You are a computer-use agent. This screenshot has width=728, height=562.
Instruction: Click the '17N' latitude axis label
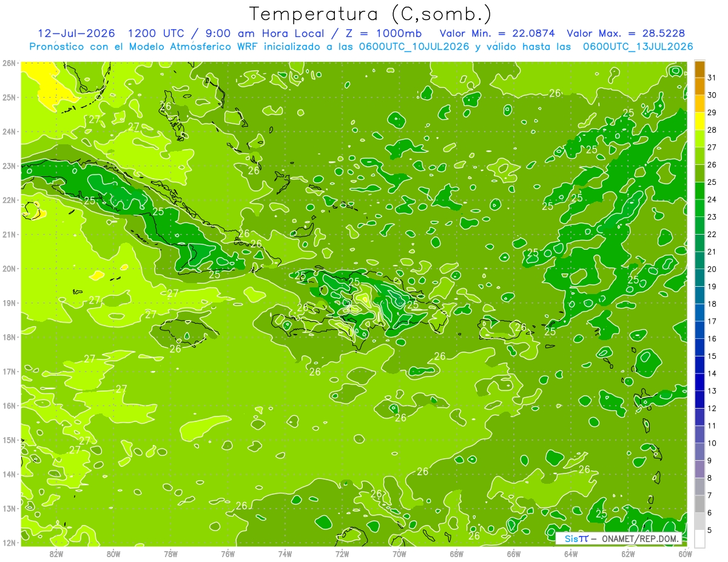click(x=8, y=372)
